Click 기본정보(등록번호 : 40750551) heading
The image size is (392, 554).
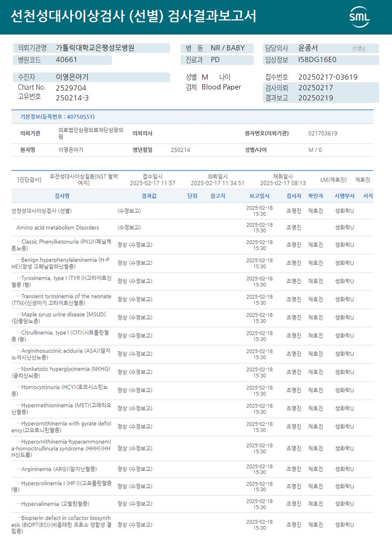pos(57,117)
